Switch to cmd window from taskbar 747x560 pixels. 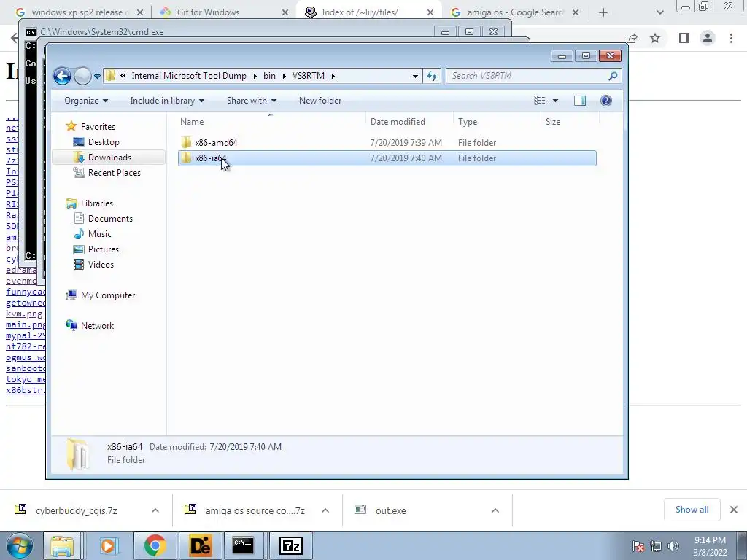243,545
